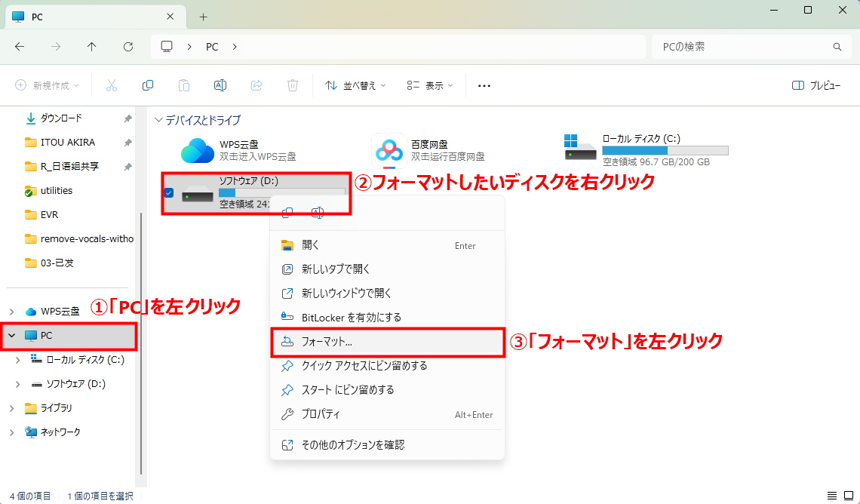Click the Paste icon in the toolbar

[x=184, y=85]
